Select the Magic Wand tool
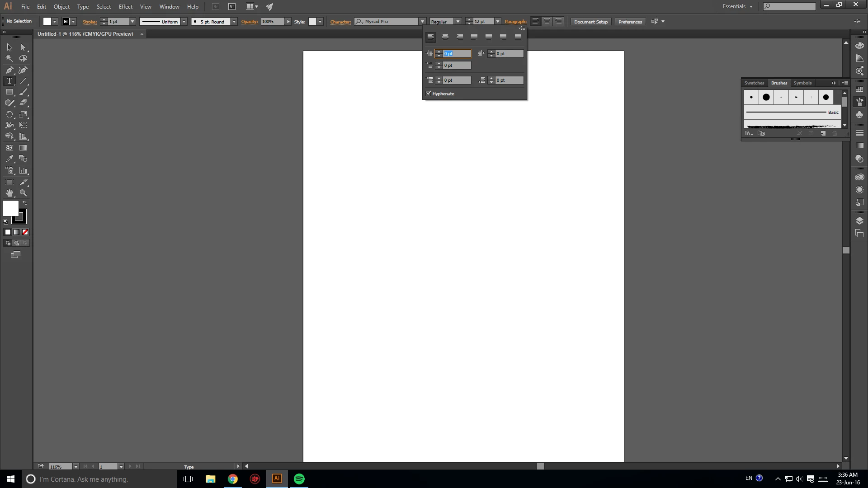Image resolution: width=868 pixels, height=488 pixels. point(9,58)
